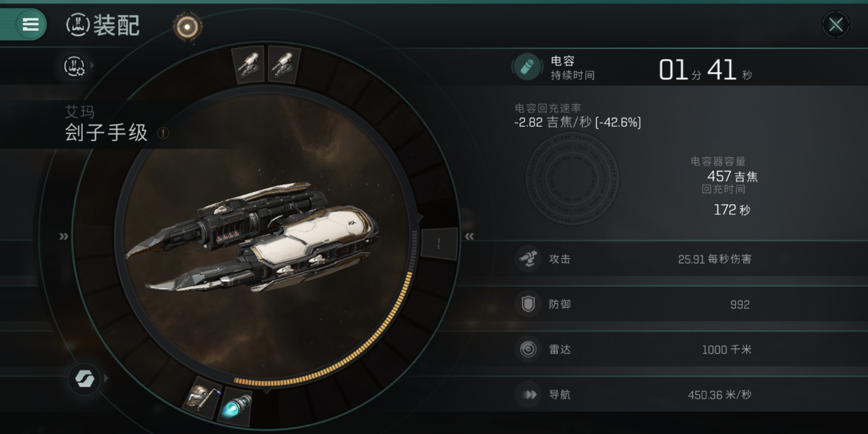Open the fitting settings gear icon

[x=74, y=66]
